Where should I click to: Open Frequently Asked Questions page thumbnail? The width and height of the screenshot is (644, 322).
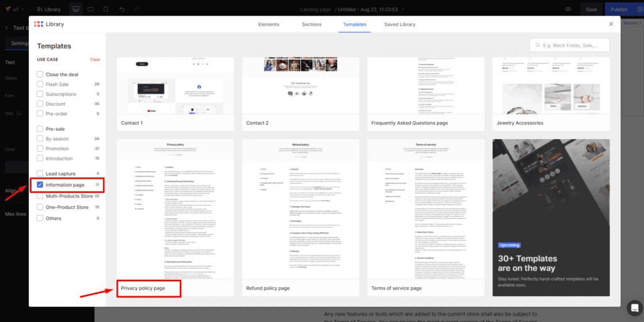point(426,86)
